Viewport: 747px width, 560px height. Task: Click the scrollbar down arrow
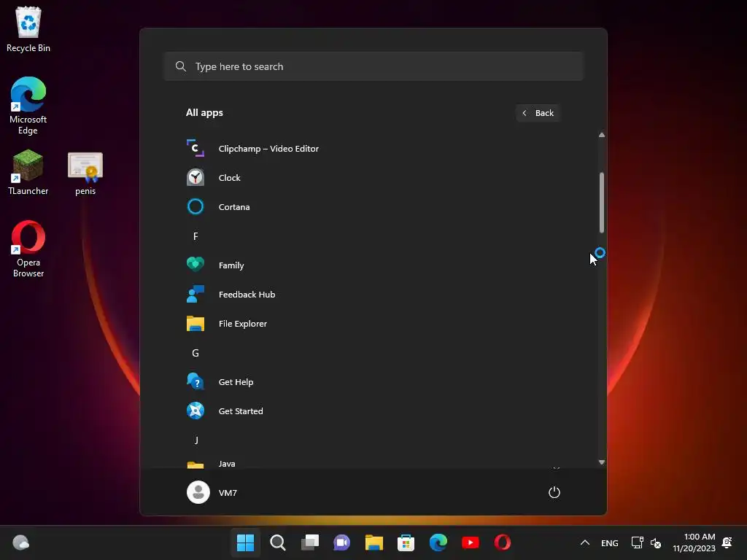(x=602, y=462)
